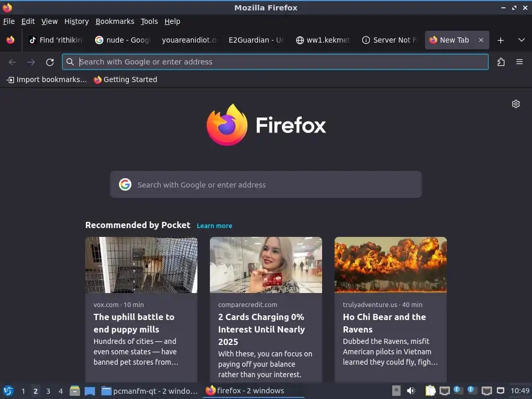Open 'Ho Chi Bear and the Ravens' headline
This screenshot has width=532, height=399.
384,323
